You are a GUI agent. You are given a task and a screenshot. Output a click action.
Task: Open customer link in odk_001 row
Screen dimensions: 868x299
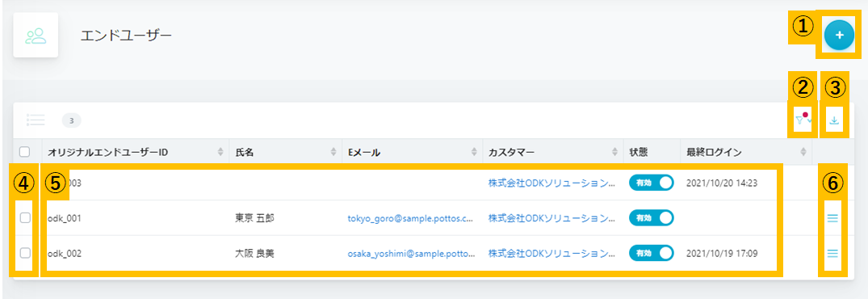click(552, 218)
